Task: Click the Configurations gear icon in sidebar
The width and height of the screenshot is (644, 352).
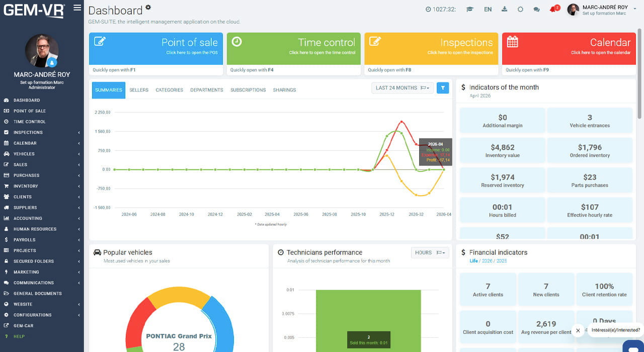Action: click(6, 315)
